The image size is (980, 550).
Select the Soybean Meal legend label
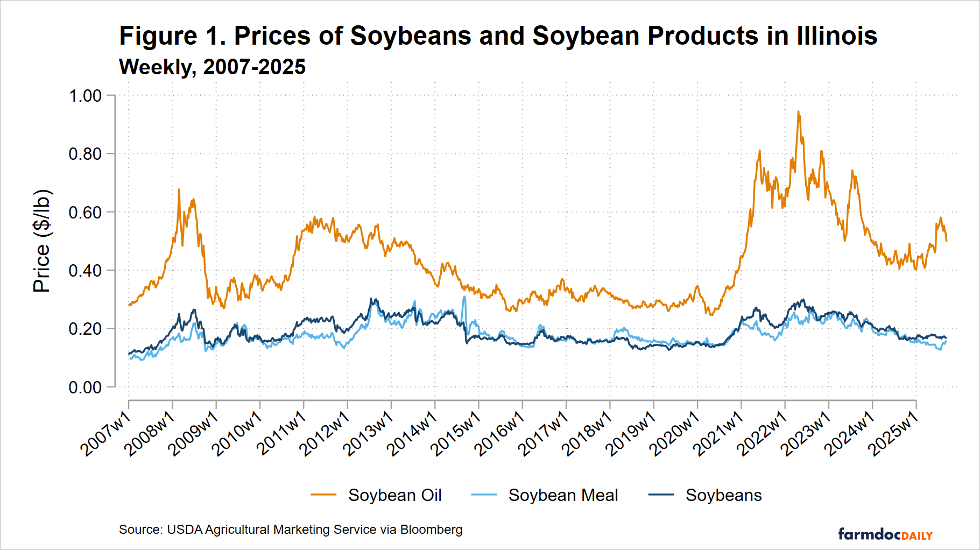563,495
